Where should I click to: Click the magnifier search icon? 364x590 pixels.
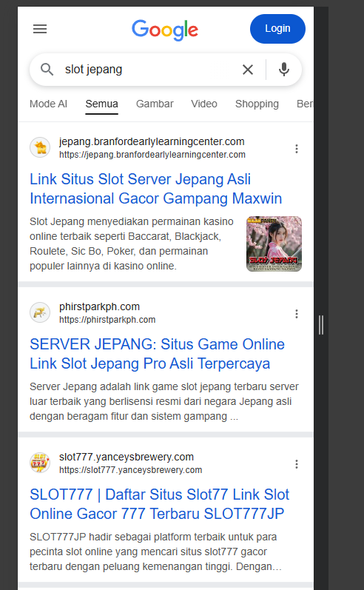(x=47, y=70)
